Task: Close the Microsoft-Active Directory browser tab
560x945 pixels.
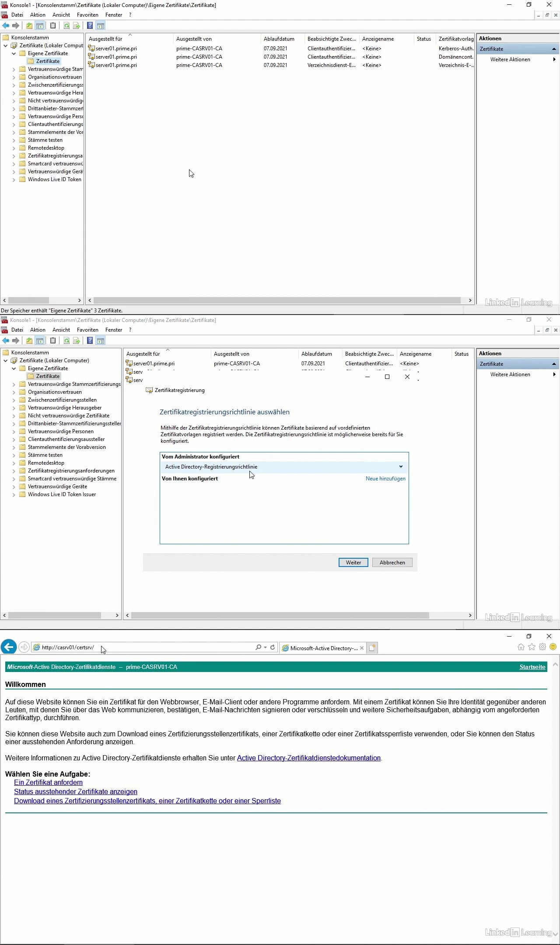Action: (x=362, y=648)
